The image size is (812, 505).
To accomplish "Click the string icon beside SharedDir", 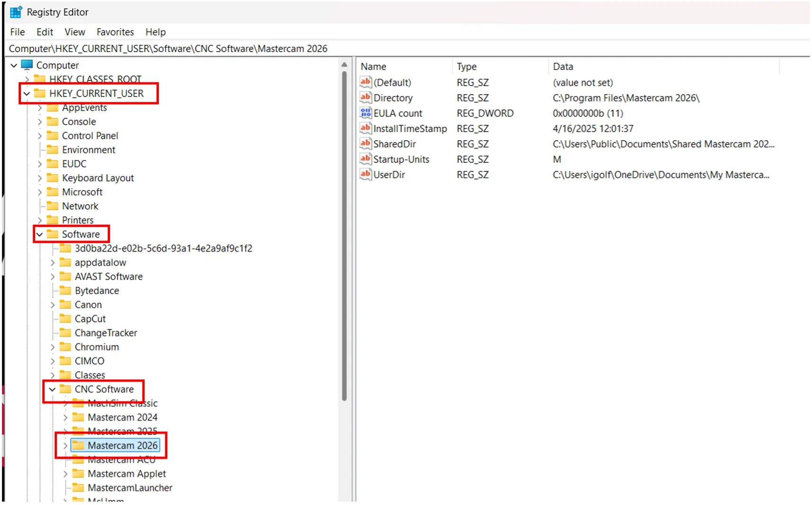I will click(365, 144).
